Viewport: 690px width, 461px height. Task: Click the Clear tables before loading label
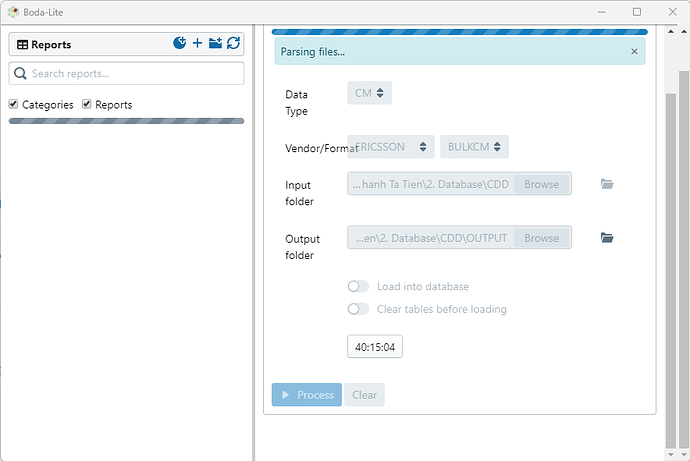tap(442, 309)
